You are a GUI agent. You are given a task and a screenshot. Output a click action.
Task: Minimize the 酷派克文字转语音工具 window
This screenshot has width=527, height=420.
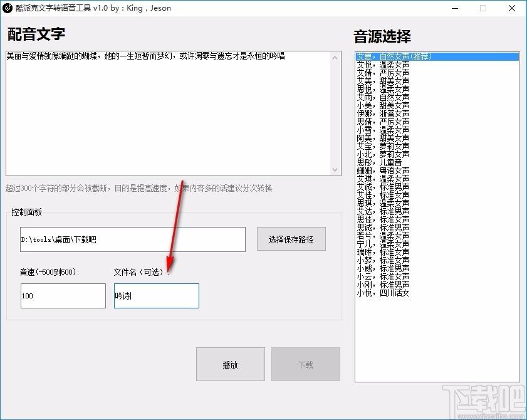click(455, 8)
